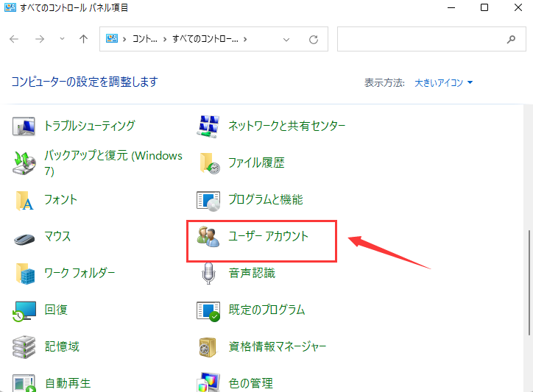Click the マウス icon
This screenshot has height=392, width=533.
tap(24, 239)
